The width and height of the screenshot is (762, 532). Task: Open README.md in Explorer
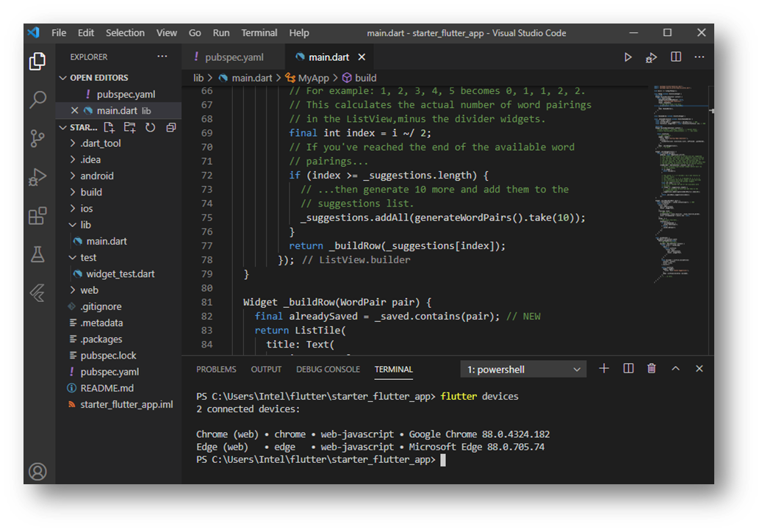point(107,388)
